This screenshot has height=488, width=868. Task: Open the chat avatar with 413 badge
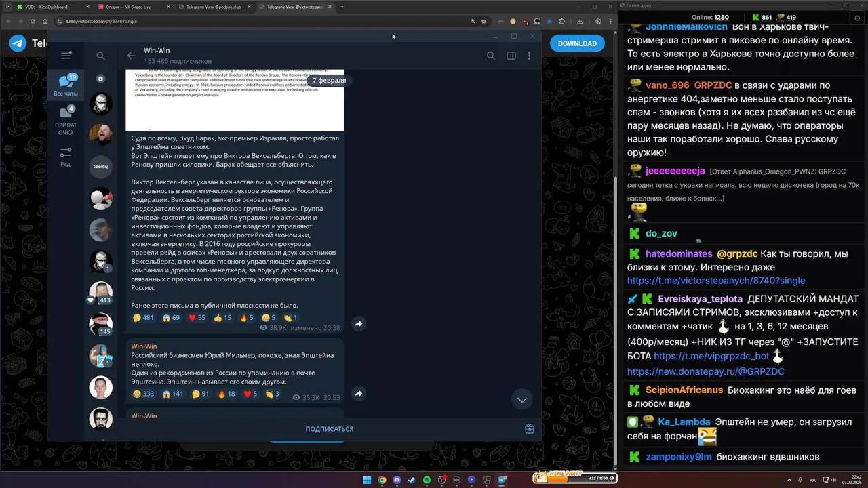[x=100, y=292]
